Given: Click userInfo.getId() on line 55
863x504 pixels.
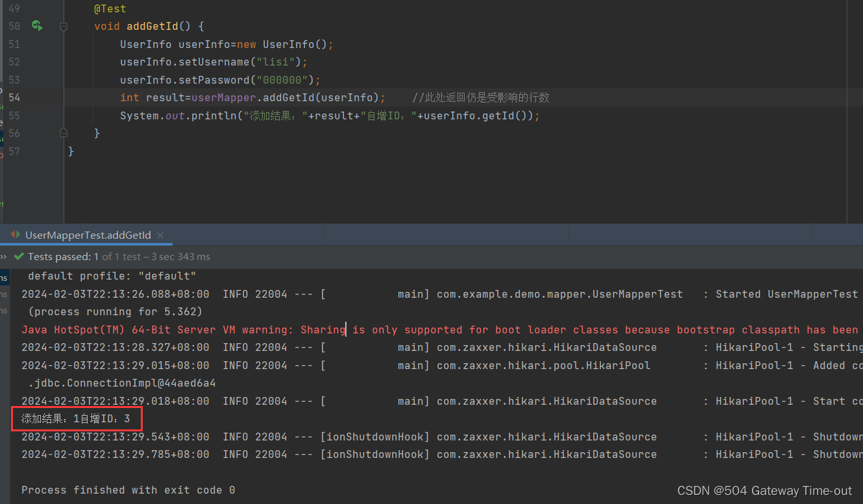Looking at the screenshot, I should coord(478,115).
